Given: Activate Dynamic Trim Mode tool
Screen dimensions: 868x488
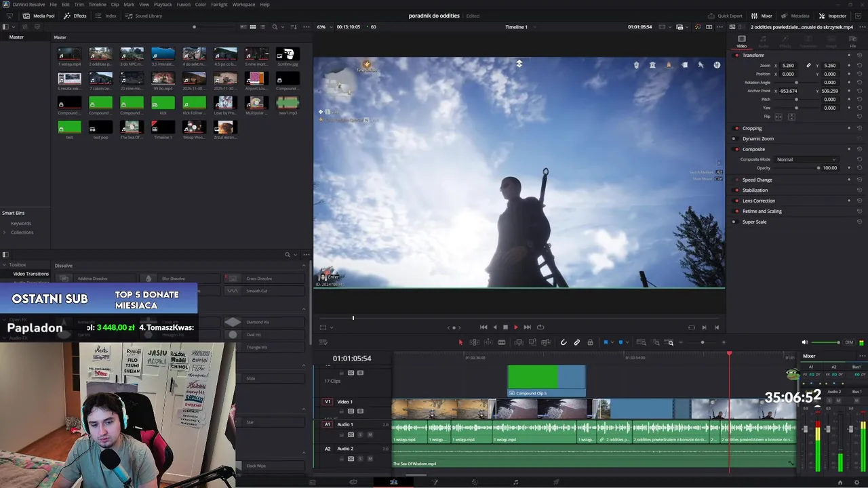Looking at the screenshot, I should pos(488,342).
